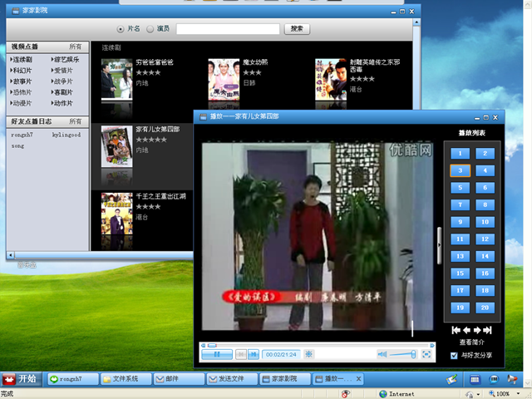Play episode 16 from the playlist
532x399 pixels.
click(485, 273)
